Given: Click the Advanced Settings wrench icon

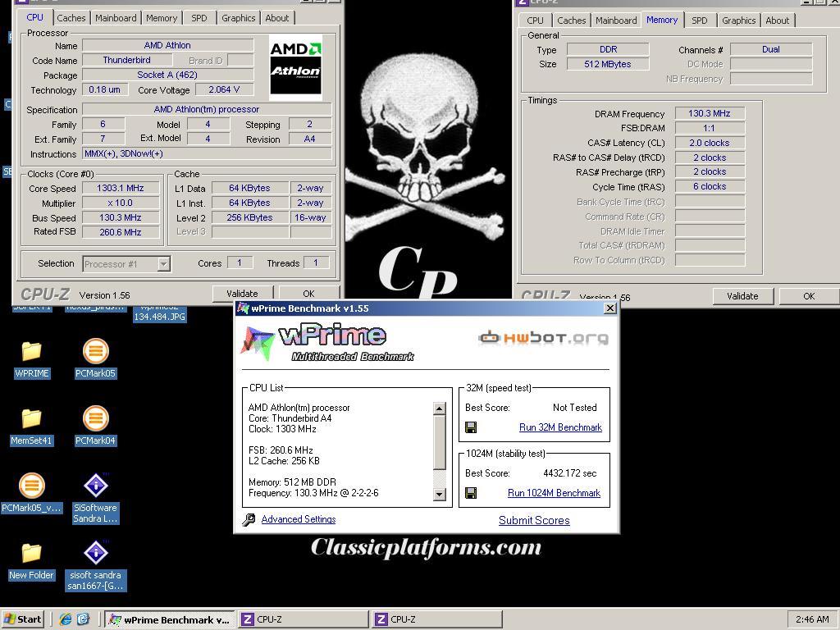Looking at the screenshot, I should point(249,519).
